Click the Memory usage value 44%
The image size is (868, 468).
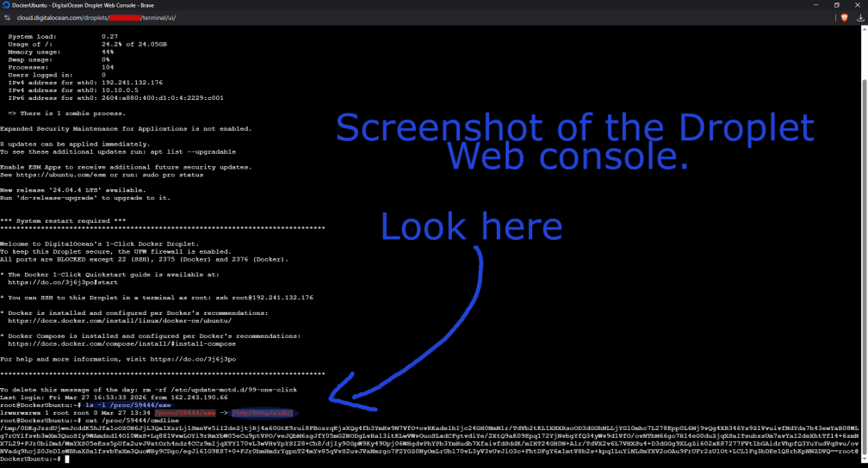point(108,52)
